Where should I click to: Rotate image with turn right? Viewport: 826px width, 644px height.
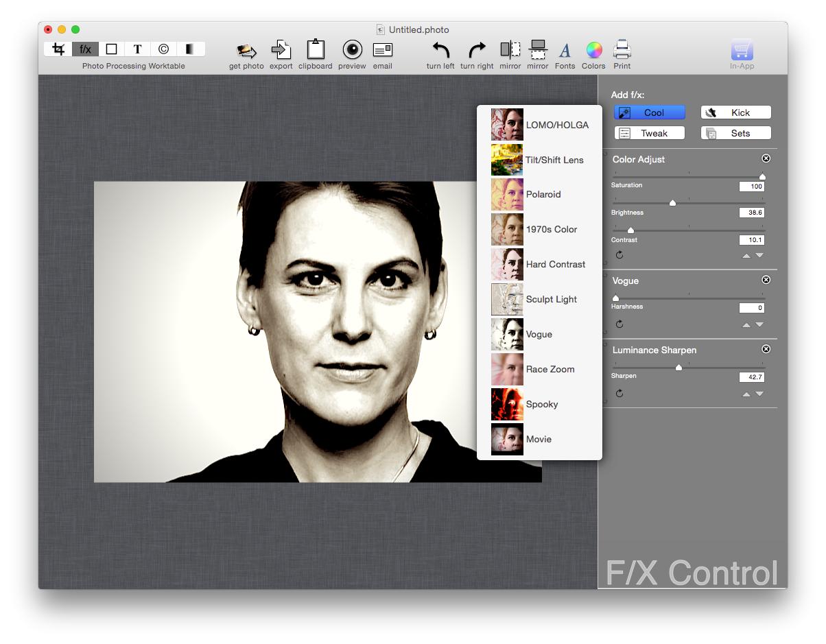point(477,50)
